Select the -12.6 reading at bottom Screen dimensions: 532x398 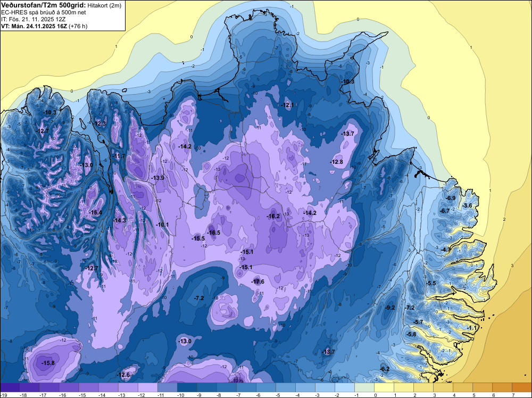point(123,375)
